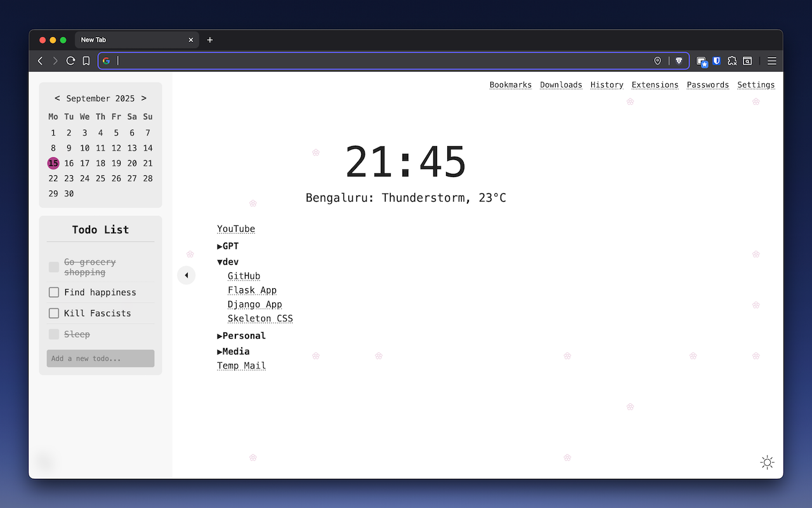Uncheck the Sleep todo checkbox
812x508 pixels.
coord(54,334)
